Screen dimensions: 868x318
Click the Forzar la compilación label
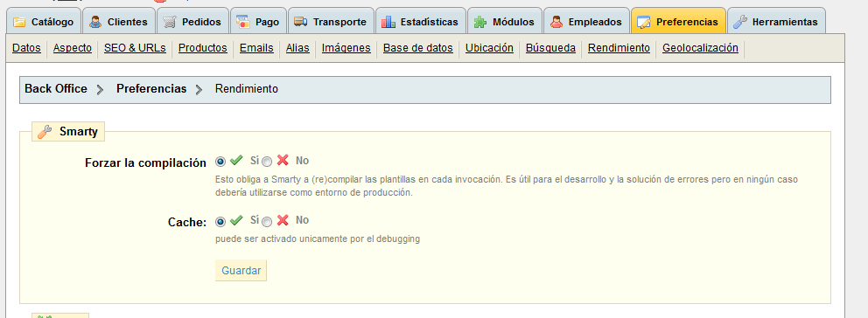point(145,163)
